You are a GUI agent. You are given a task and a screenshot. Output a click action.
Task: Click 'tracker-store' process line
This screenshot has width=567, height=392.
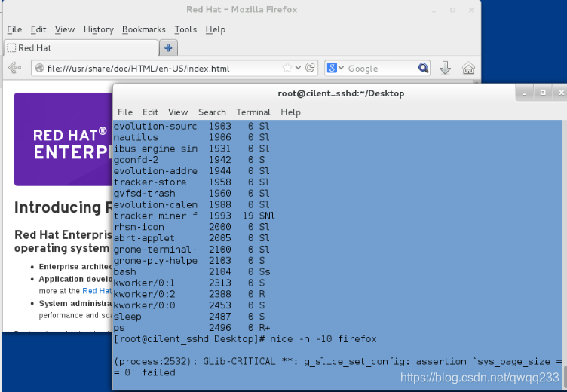click(192, 182)
